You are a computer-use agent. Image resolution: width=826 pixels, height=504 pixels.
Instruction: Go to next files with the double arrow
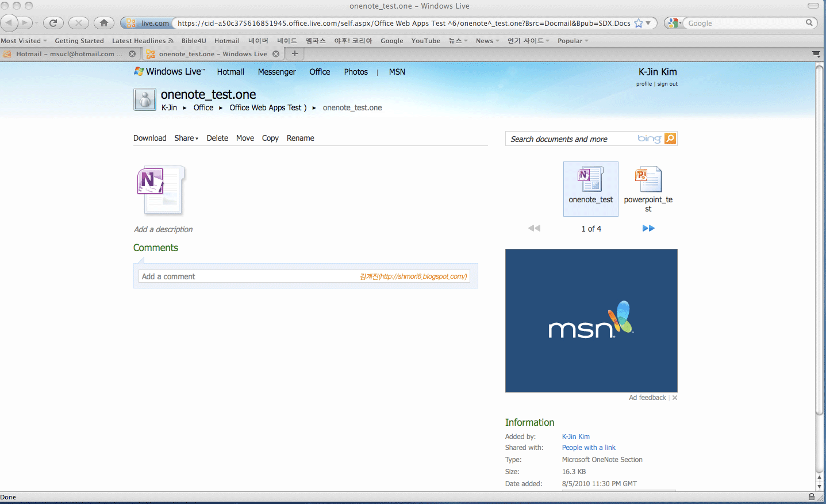click(x=648, y=228)
